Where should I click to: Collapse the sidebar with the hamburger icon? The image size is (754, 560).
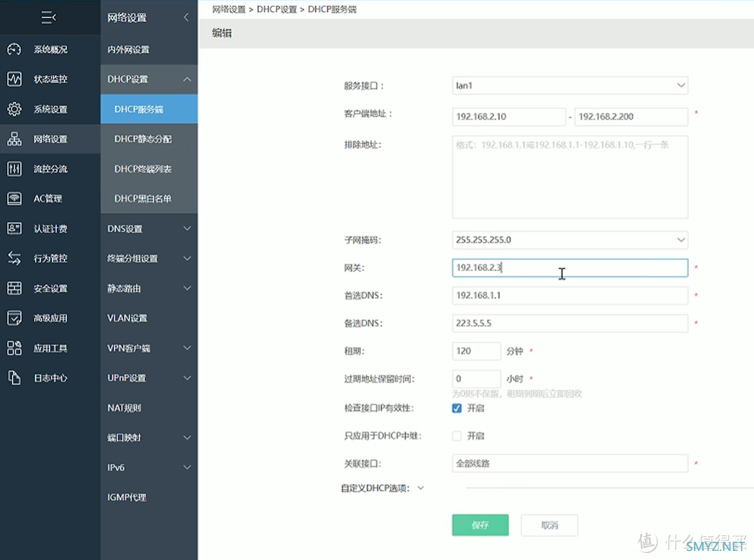tap(48, 17)
